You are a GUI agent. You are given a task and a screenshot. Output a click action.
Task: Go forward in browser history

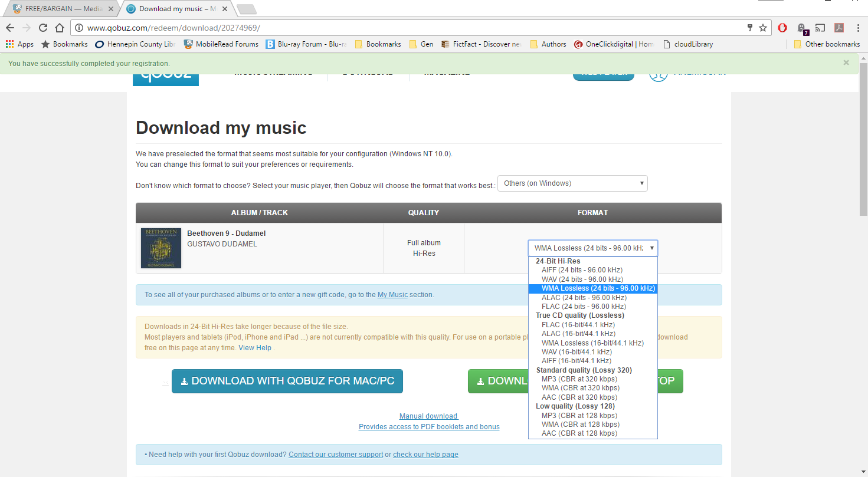pyautogui.click(x=26, y=28)
